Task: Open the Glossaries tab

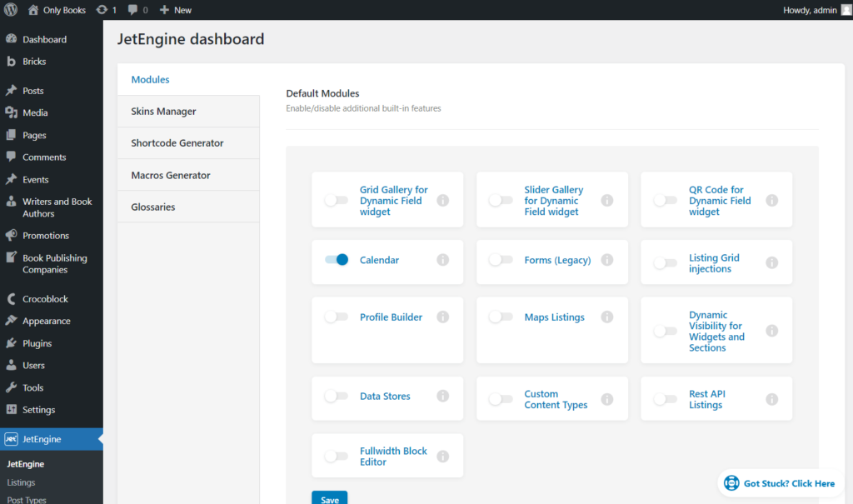Action: [188, 207]
